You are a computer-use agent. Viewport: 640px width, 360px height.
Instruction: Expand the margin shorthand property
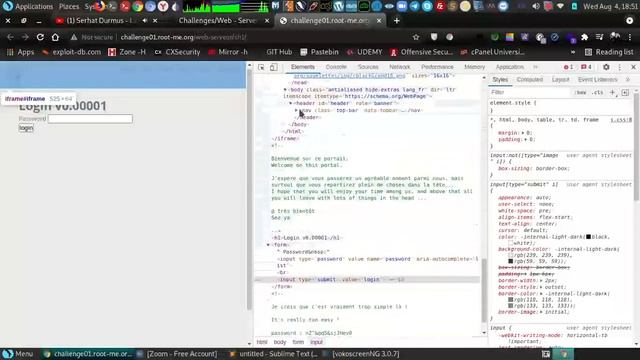click(x=523, y=133)
